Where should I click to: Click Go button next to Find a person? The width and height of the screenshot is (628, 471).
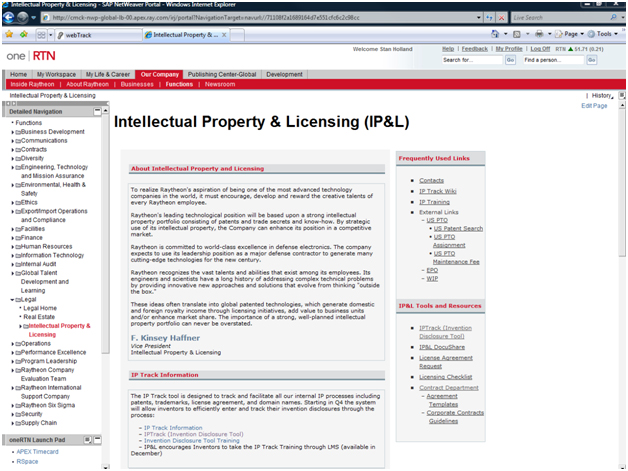point(592,60)
